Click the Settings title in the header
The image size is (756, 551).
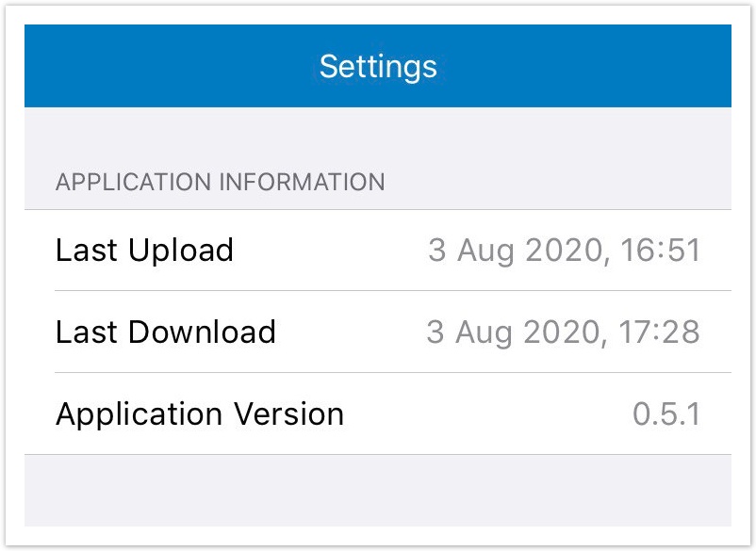point(378,67)
